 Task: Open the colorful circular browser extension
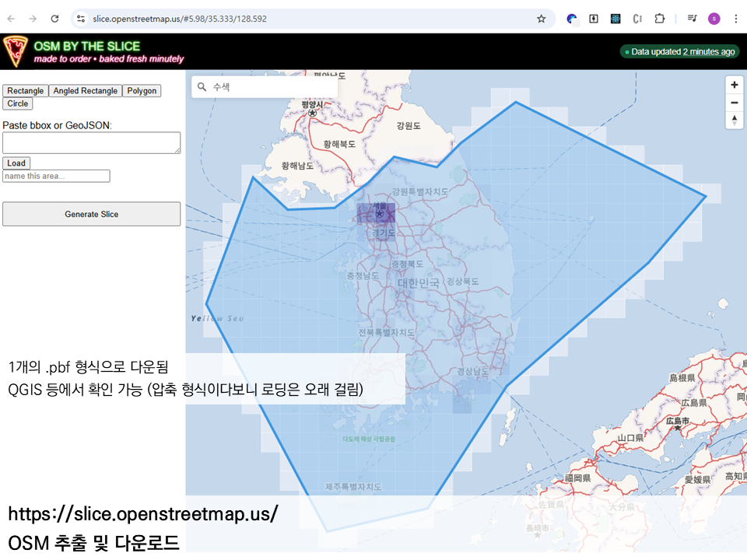(x=572, y=19)
